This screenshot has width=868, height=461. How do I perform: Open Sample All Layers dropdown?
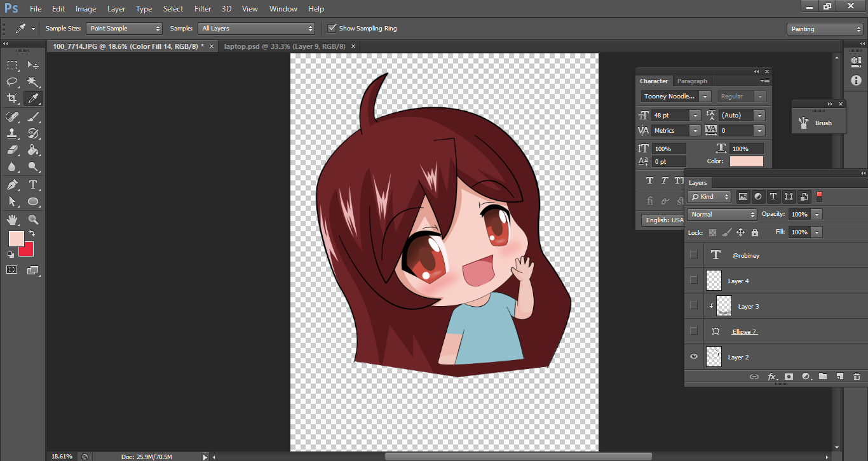tap(257, 29)
